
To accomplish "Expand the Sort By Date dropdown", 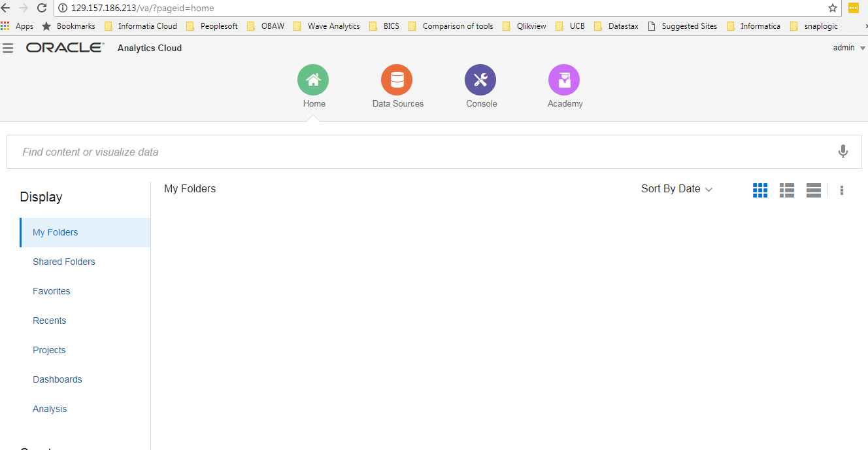I will coord(676,189).
